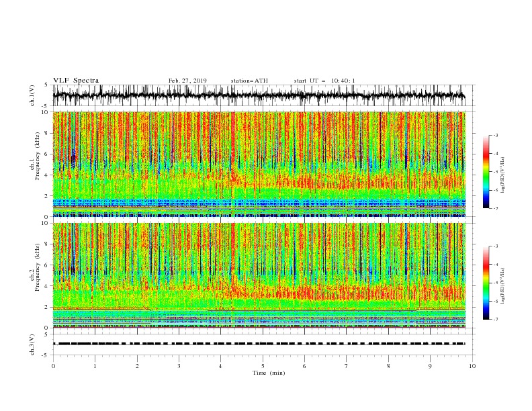This screenshot has width=532, height=411.
Task: Click the ch.1 "Frequency (kHz)" axis label
Action: click(38, 156)
